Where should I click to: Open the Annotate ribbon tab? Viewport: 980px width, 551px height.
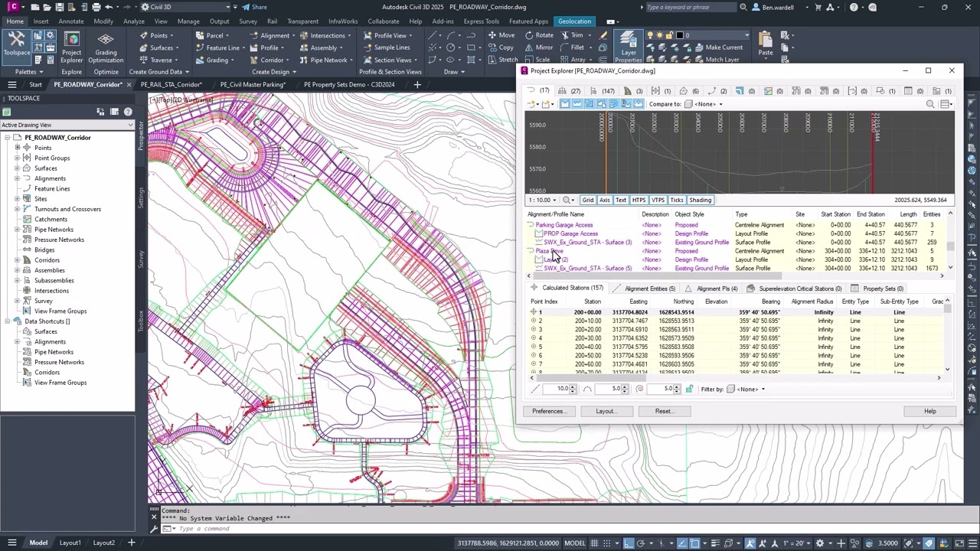tap(71, 21)
